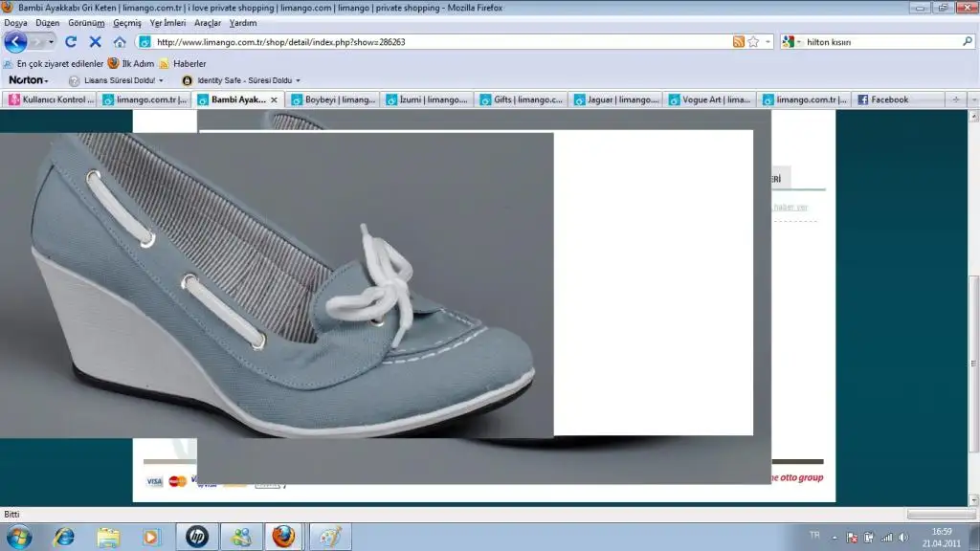Open the Paint app in the taskbar
980x551 pixels.
329,537
